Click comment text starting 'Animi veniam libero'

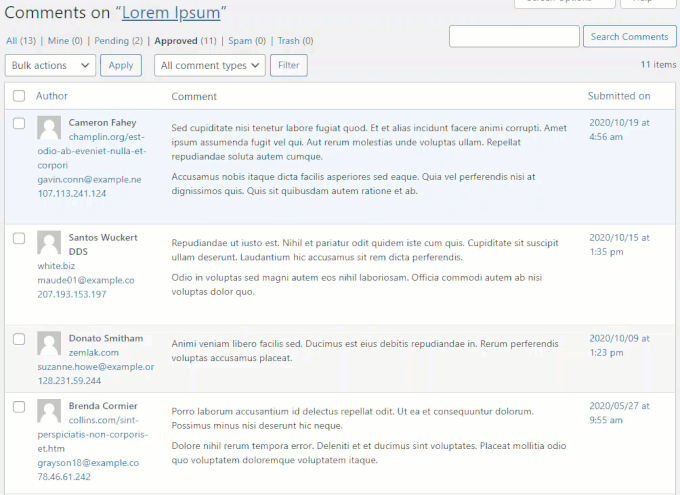point(365,351)
